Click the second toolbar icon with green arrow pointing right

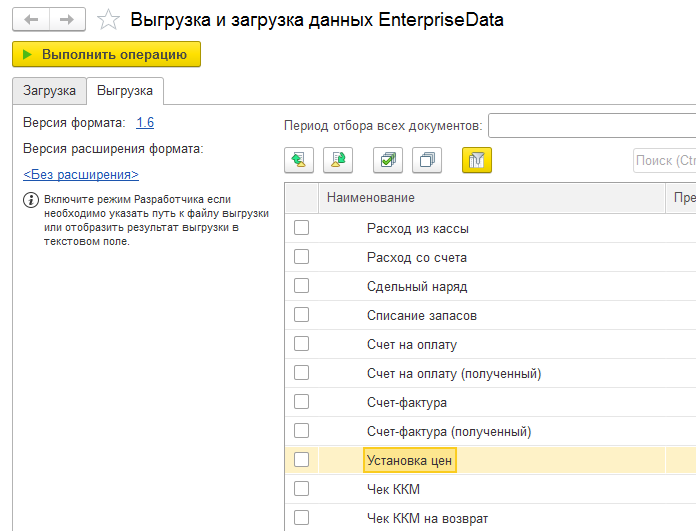point(338,160)
